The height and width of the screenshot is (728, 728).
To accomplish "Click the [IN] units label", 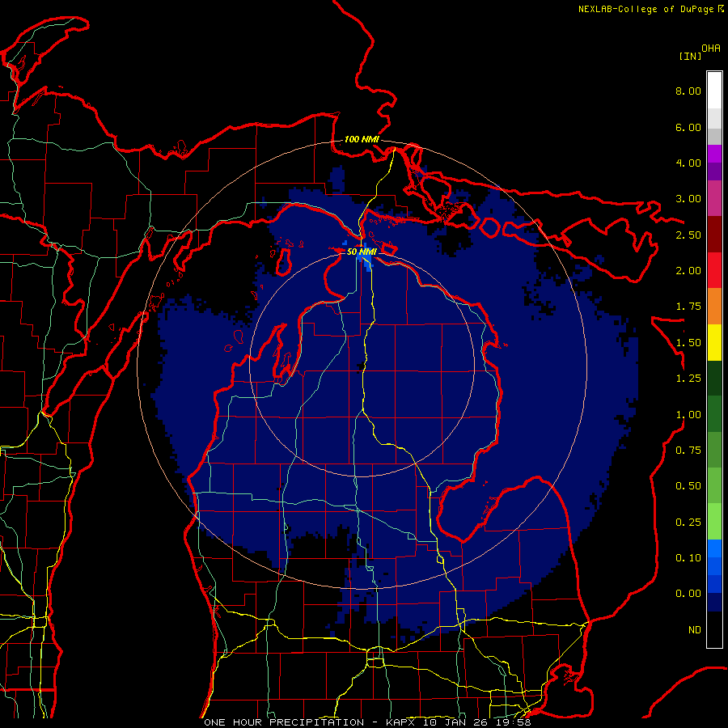I will (x=690, y=56).
